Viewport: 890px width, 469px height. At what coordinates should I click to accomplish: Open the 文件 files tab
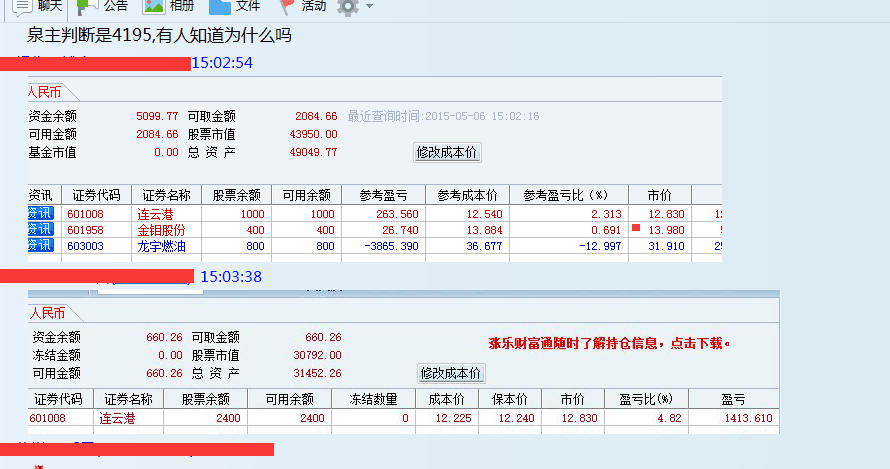pos(234,6)
